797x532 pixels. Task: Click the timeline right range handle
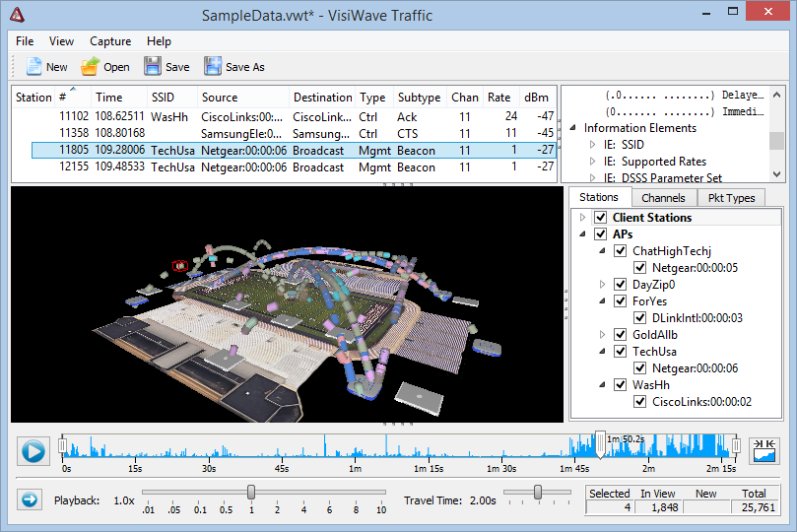coord(736,445)
